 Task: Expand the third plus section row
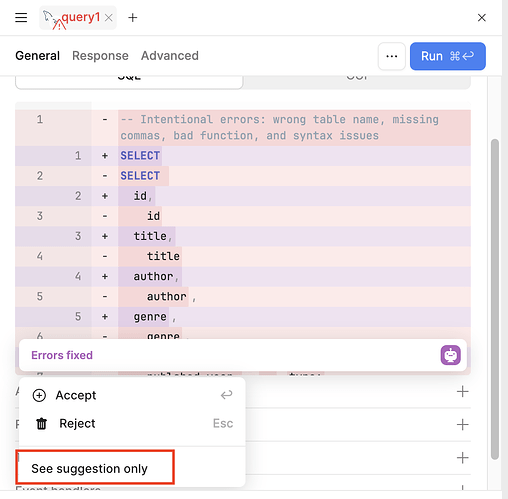pyautogui.click(x=462, y=458)
